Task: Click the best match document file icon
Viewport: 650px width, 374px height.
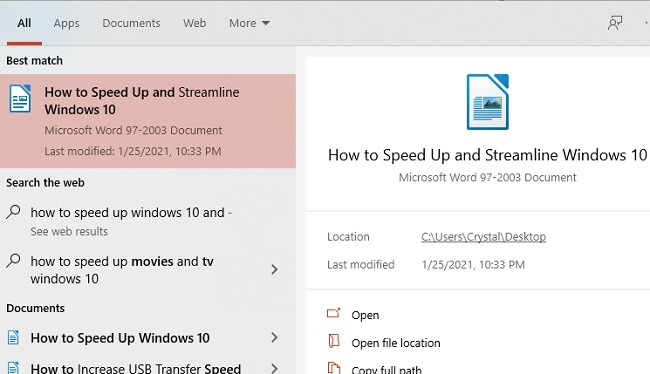Action: (20, 99)
